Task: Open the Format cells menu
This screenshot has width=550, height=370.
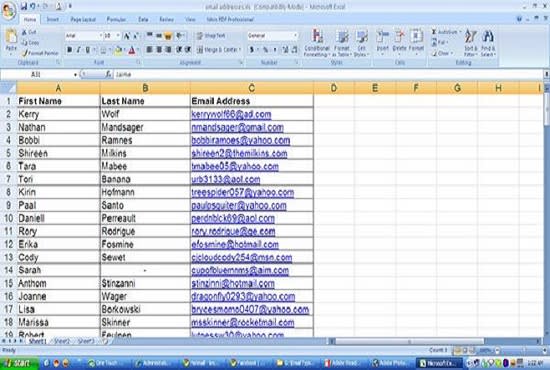Action: [416, 42]
